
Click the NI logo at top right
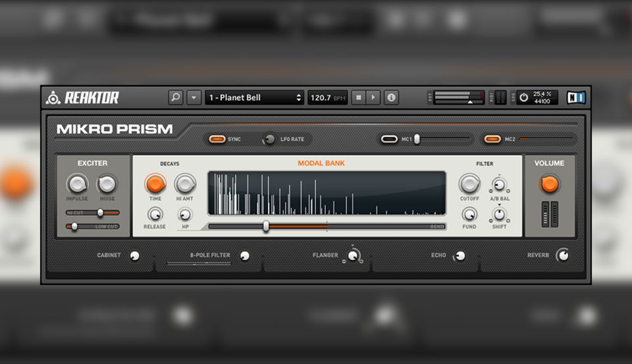pos(576,97)
